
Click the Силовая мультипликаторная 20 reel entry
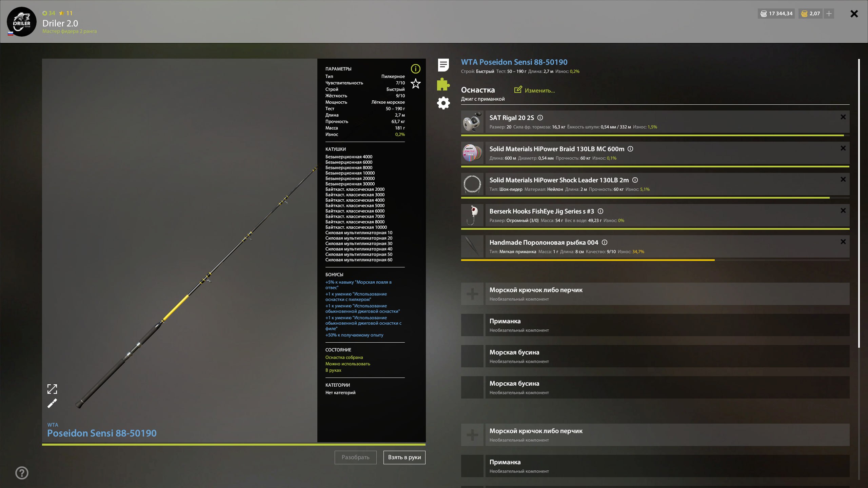(x=359, y=238)
